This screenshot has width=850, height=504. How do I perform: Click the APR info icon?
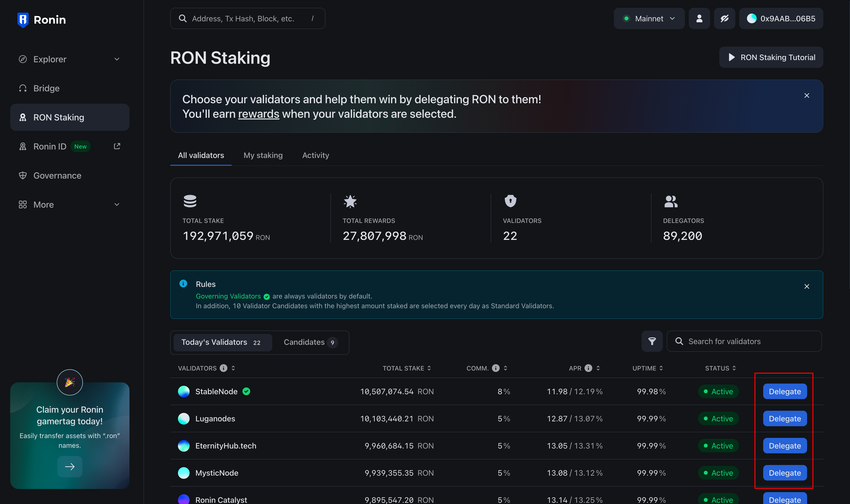coord(588,368)
